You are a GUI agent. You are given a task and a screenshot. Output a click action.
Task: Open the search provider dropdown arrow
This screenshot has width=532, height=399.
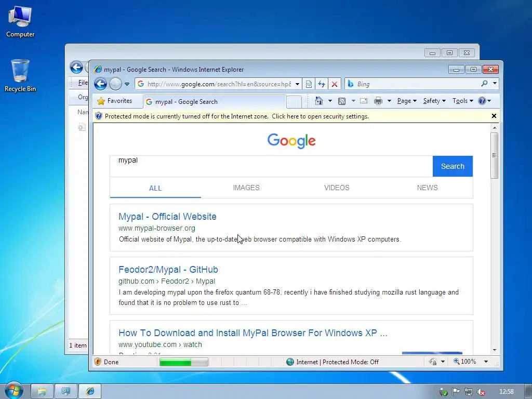(495, 84)
